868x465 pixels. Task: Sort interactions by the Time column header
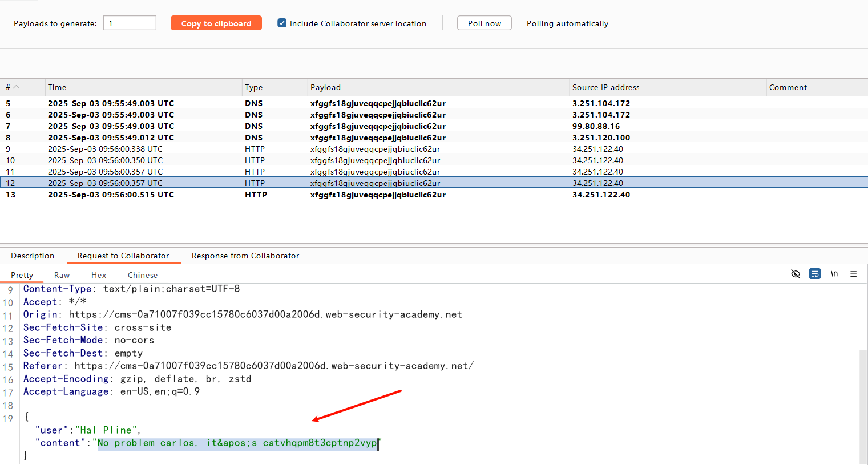tap(57, 87)
